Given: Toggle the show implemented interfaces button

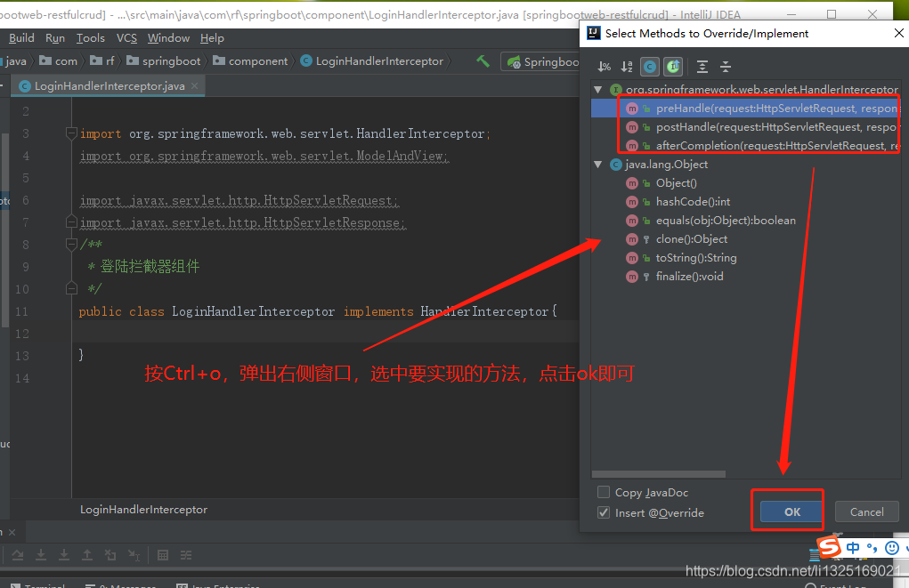Looking at the screenshot, I should pyautogui.click(x=673, y=67).
